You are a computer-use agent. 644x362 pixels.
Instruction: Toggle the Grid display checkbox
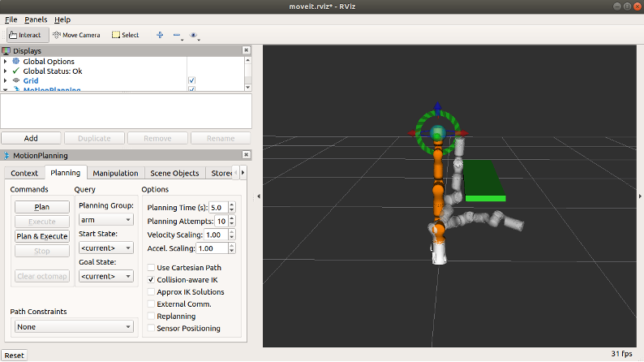(x=191, y=81)
